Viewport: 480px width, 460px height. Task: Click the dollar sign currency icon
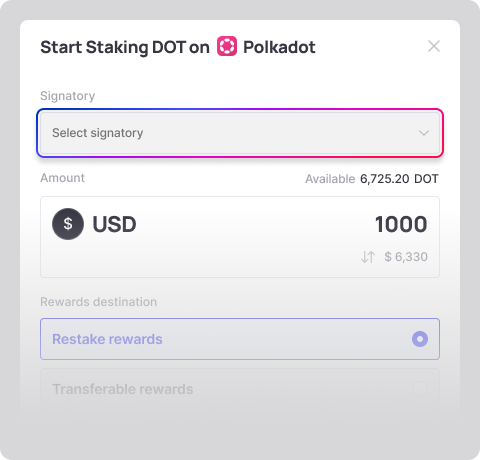click(68, 224)
